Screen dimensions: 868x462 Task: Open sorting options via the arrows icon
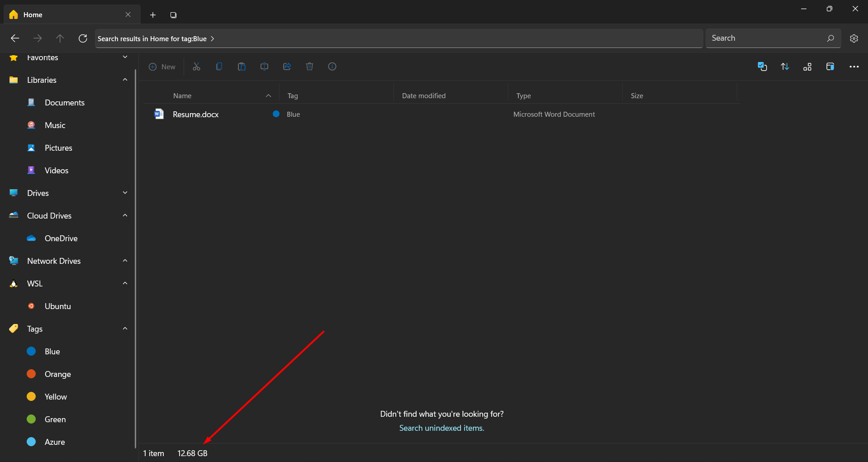(x=785, y=67)
